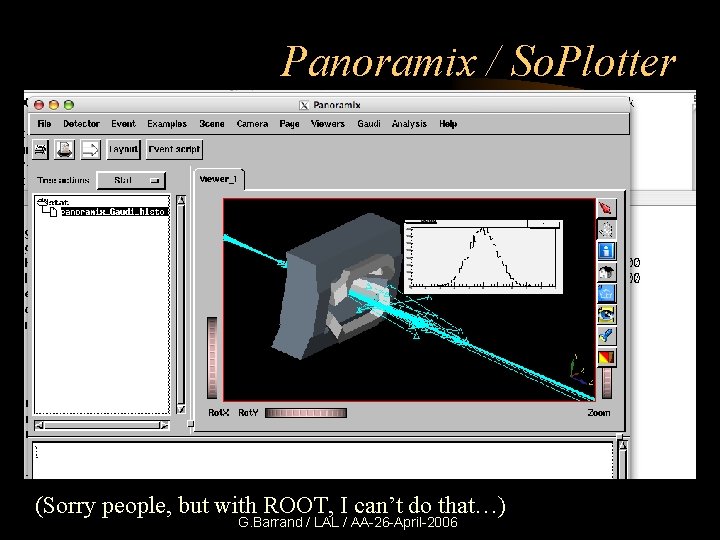
Task: Open the Page menu
Action: [x=289, y=124]
